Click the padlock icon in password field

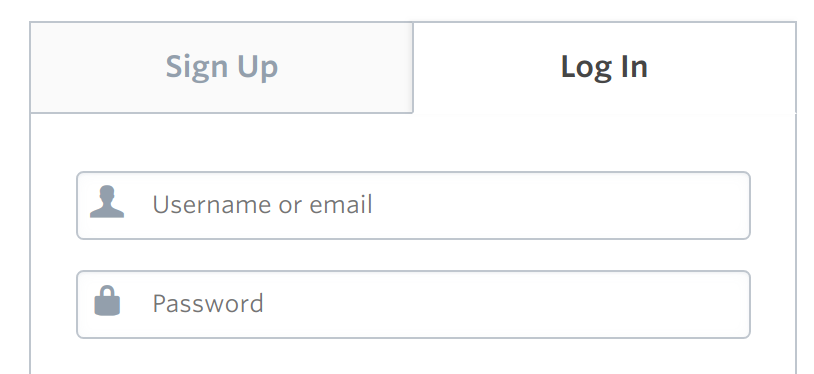pyautogui.click(x=107, y=300)
